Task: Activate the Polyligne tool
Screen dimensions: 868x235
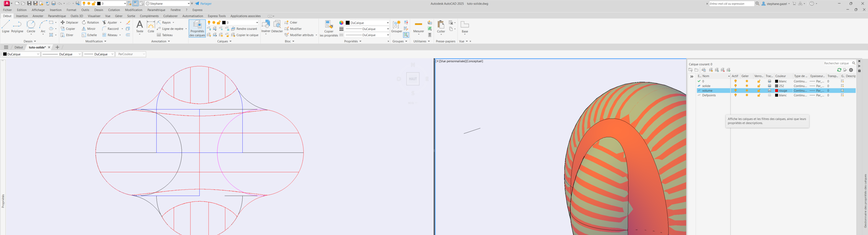Action: (x=17, y=26)
